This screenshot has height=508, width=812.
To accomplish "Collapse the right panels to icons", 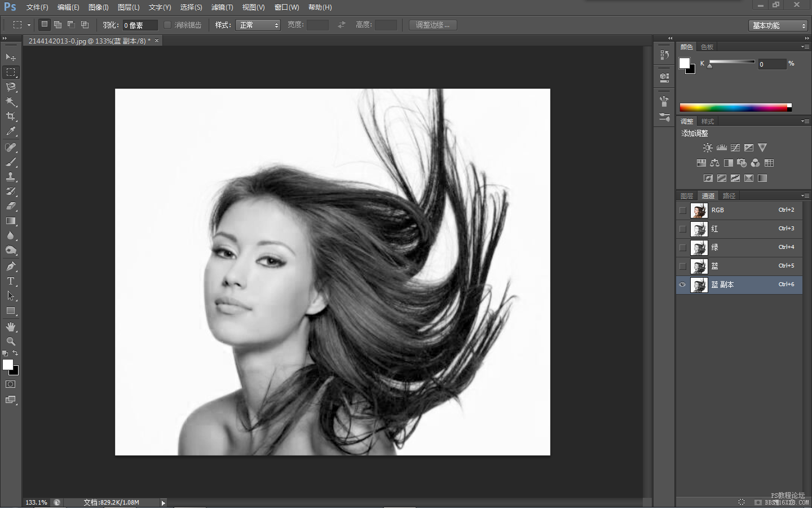I will coord(806,38).
